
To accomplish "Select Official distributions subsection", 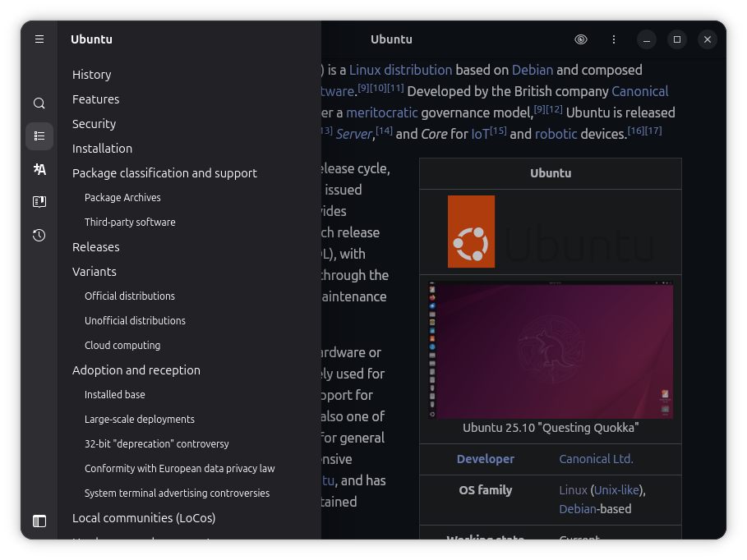I will [130, 296].
